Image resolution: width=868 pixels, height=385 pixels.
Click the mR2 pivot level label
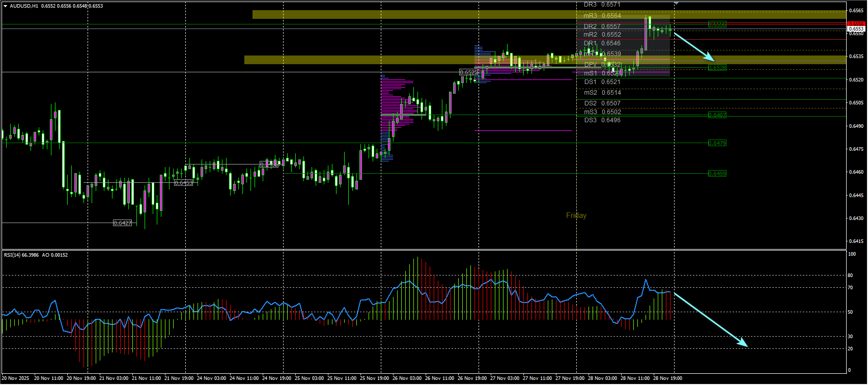602,35
